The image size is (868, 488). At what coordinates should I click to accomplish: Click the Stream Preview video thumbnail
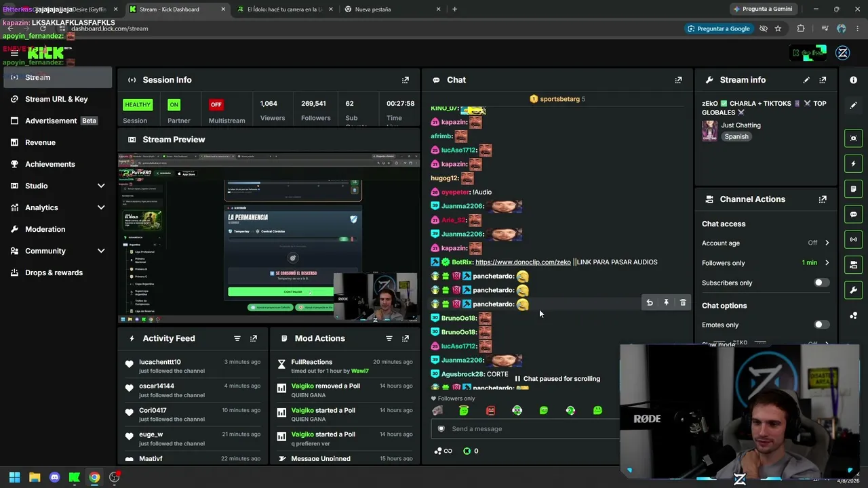tap(269, 238)
